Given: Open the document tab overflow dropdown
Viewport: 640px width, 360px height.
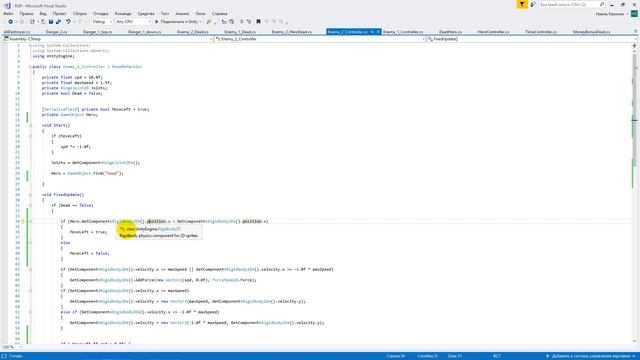Looking at the screenshot, I should (635, 31).
